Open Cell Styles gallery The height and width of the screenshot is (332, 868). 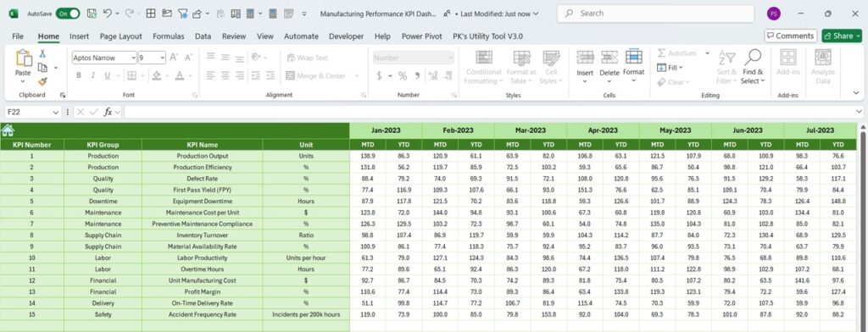pyautogui.click(x=551, y=67)
